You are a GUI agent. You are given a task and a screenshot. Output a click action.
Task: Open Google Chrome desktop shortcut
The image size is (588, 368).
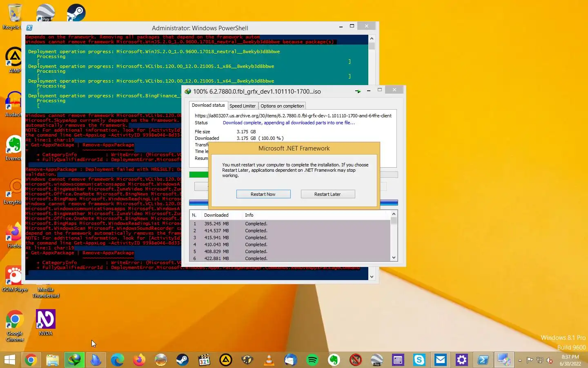[x=15, y=325]
